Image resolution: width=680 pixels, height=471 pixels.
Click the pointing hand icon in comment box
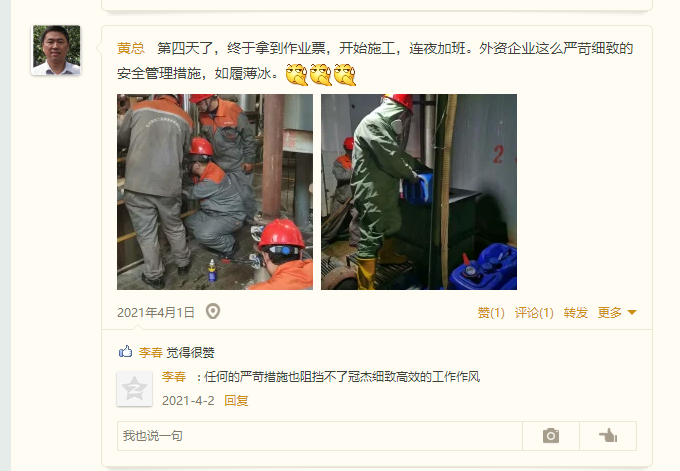coord(608,435)
